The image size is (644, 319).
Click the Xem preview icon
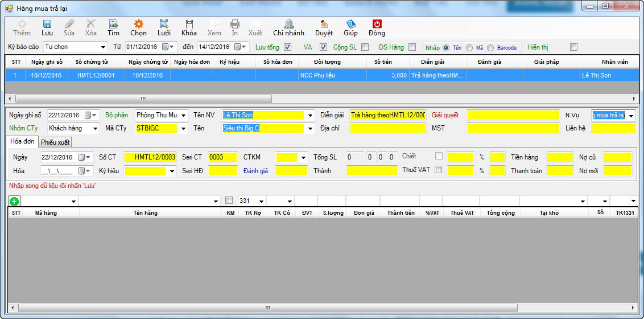click(214, 24)
